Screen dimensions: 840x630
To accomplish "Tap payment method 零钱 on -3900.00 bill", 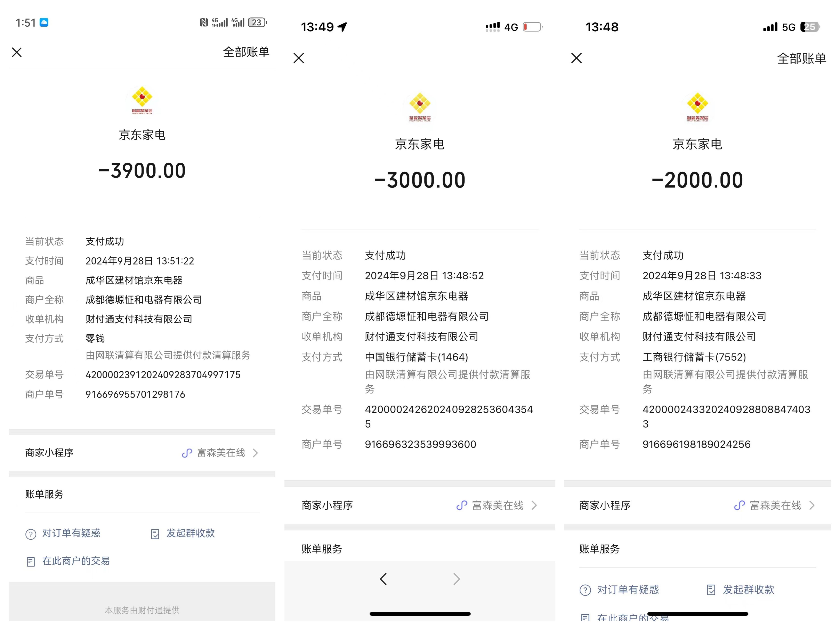I will pos(95,338).
